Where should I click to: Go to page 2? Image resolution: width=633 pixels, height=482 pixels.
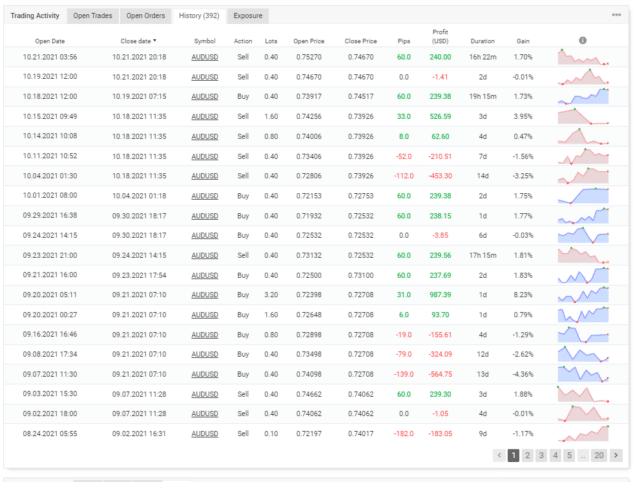[527, 455]
